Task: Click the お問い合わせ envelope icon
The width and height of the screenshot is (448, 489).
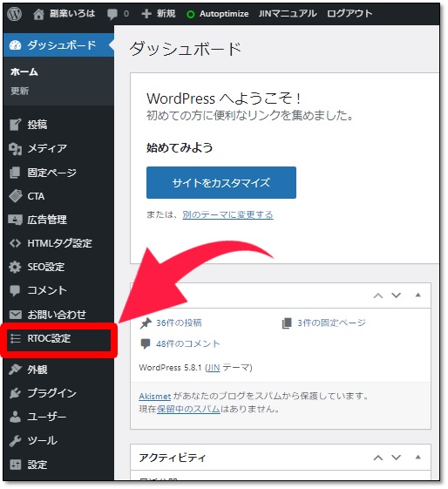Action: click(x=16, y=315)
